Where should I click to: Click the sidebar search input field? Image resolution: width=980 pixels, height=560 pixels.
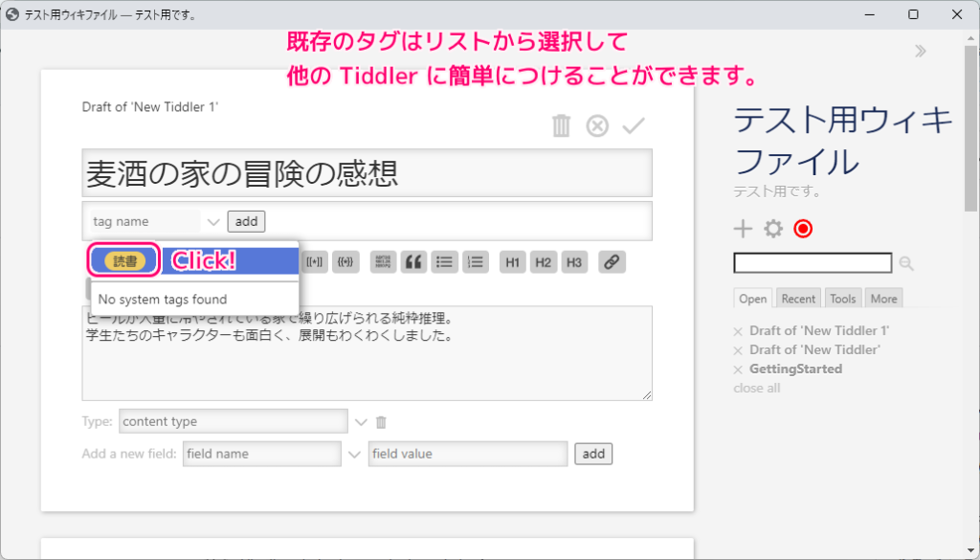pyautogui.click(x=812, y=263)
